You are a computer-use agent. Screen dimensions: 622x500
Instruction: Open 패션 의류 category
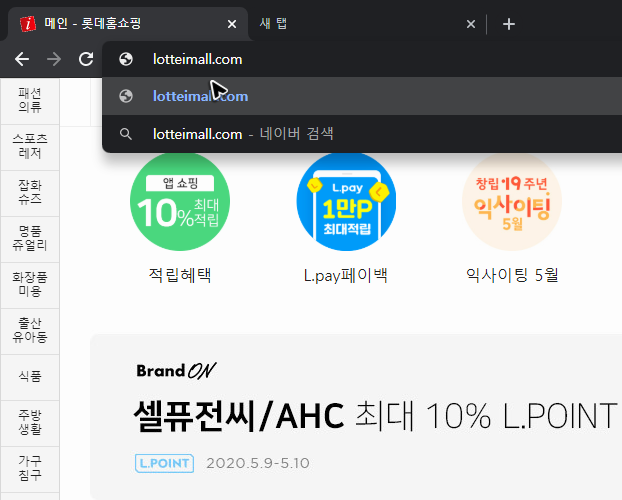(30, 101)
